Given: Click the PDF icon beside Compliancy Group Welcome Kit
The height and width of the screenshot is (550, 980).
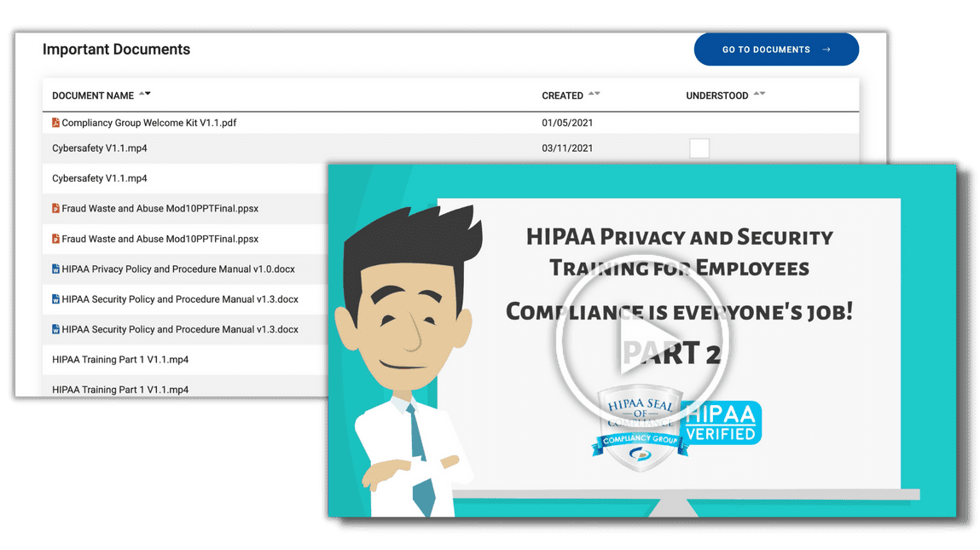Looking at the screenshot, I should (x=55, y=122).
